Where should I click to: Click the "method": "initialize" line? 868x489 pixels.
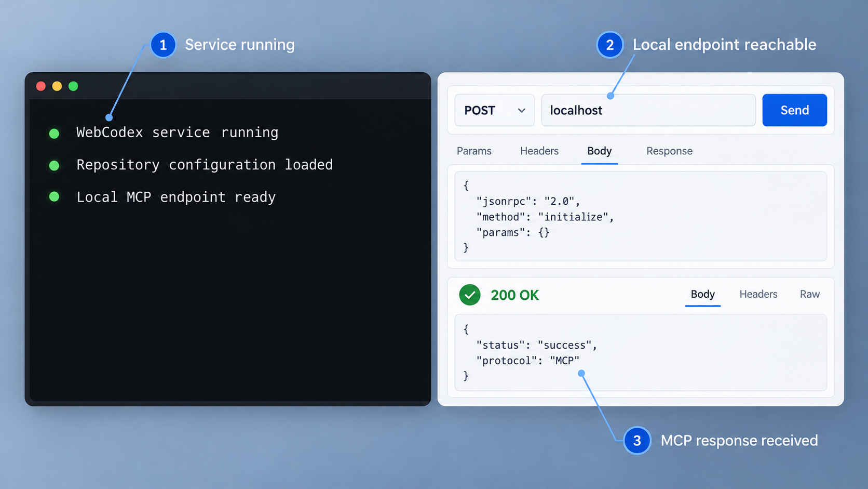point(545,217)
